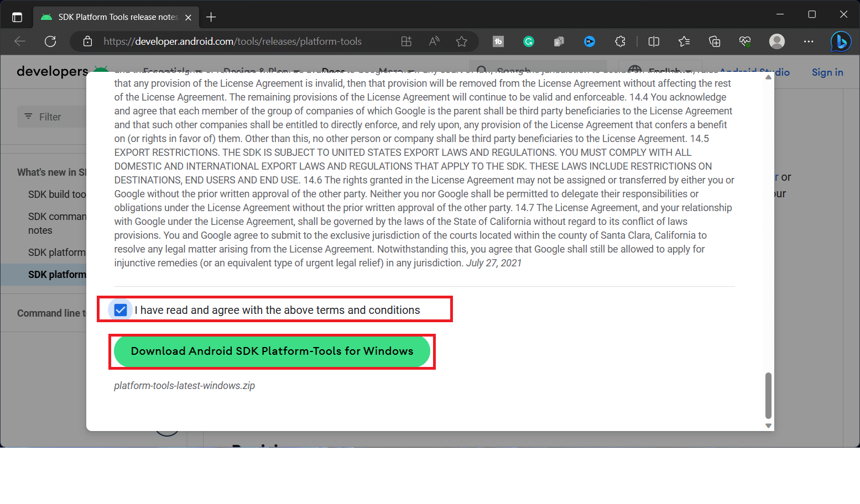Add this page to favorites
860x504 pixels.
click(x=462, y=41)
